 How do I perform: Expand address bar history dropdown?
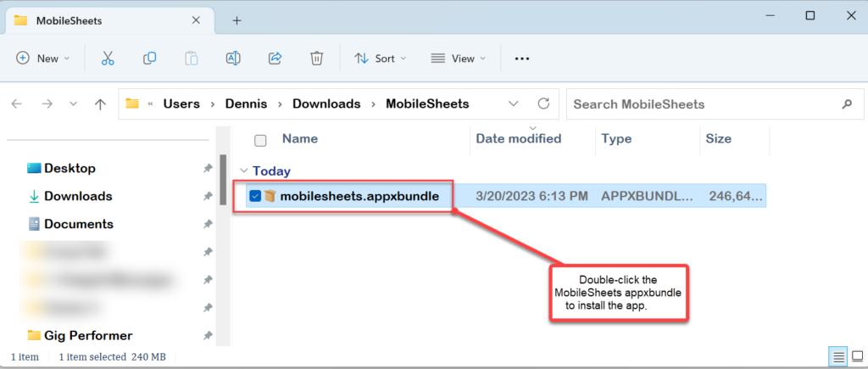pyautogui.click(x=513, y=103)
